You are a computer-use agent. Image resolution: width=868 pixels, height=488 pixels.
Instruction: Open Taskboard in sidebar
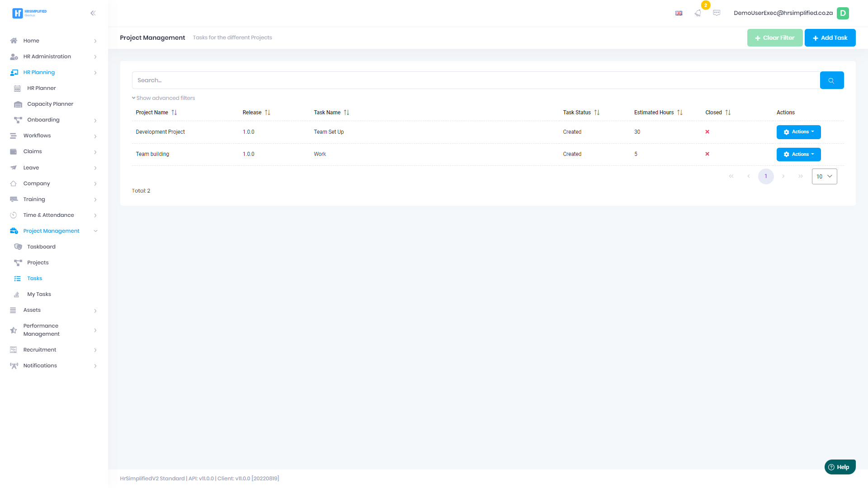[x=41, y=247]
